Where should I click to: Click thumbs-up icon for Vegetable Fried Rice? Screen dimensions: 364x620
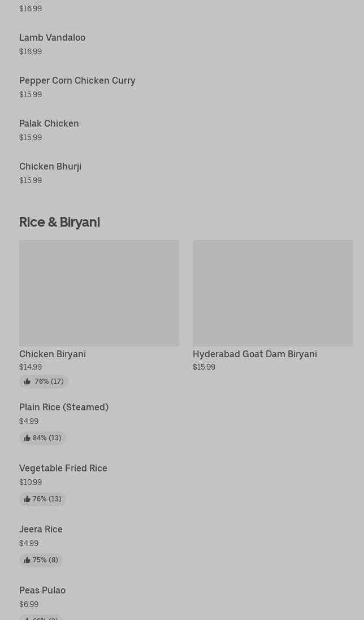[x=27, y=499]
